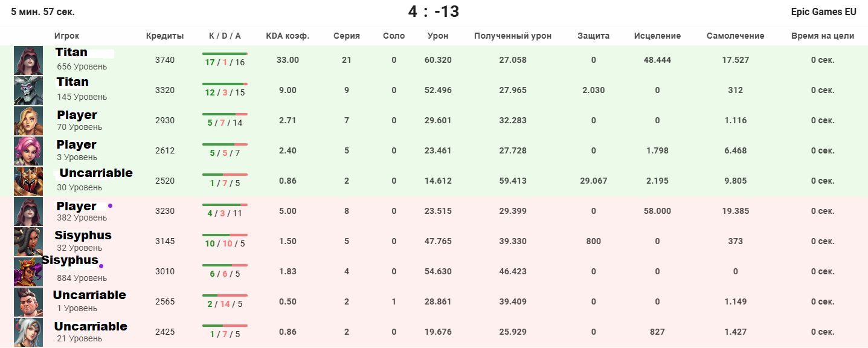The image size is (868, 348).
Task: Click the match score 4 : -13
Action: tap(434, 11)
